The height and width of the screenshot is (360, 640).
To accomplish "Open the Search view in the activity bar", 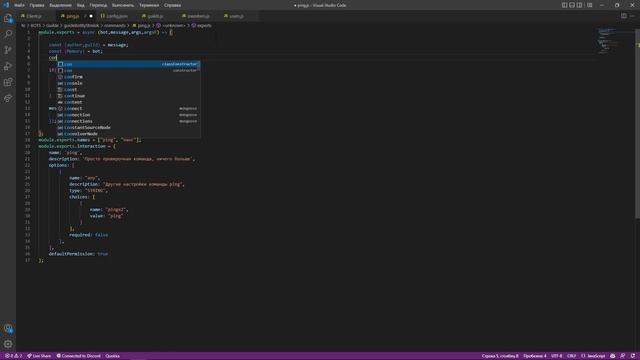I will coord(8,34).
